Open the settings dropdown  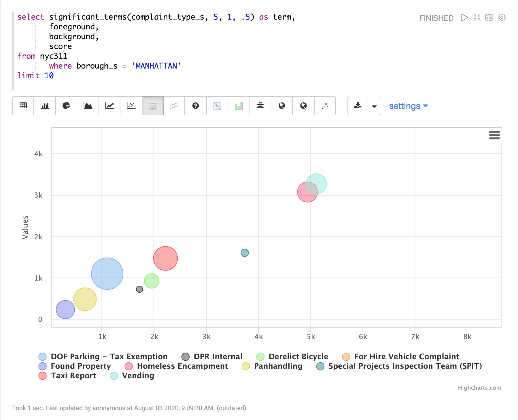408,106
